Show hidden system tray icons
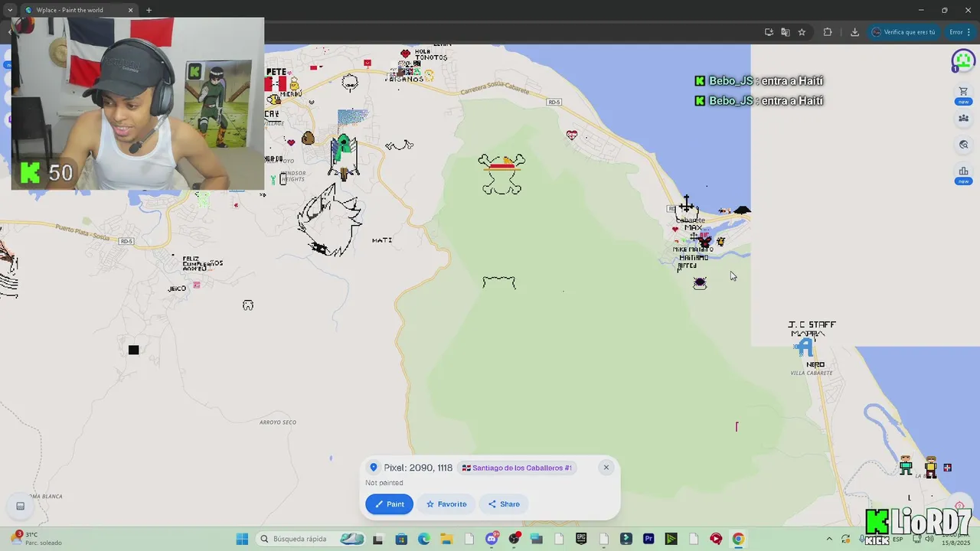This screenshot has width=980, height=551. (828, 539)
